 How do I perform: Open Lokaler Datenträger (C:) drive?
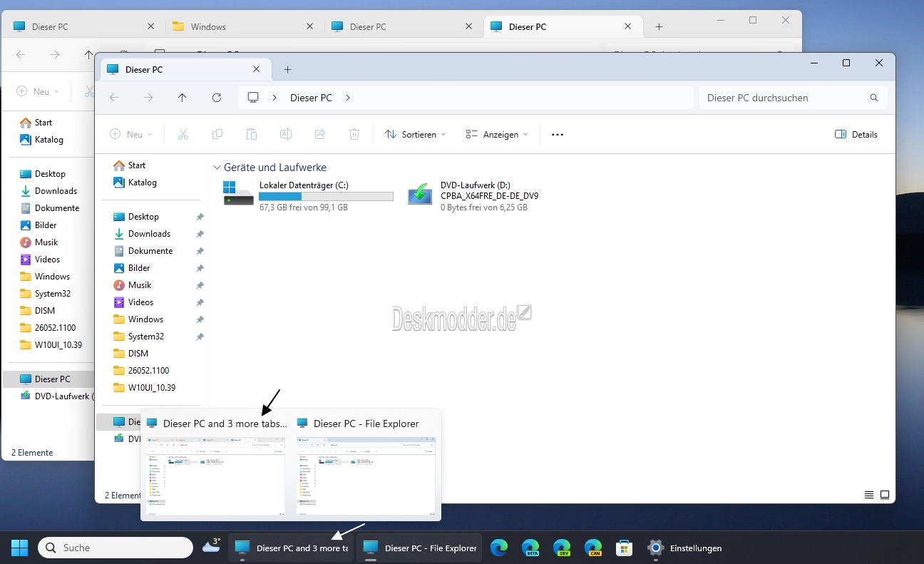[308, 195]
